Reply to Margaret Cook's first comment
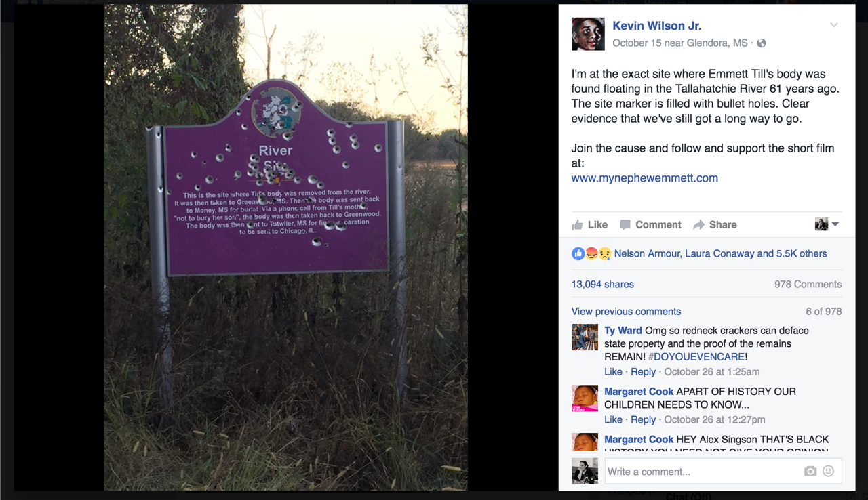Viewport: 868px width, 500px height. [643, 420]
